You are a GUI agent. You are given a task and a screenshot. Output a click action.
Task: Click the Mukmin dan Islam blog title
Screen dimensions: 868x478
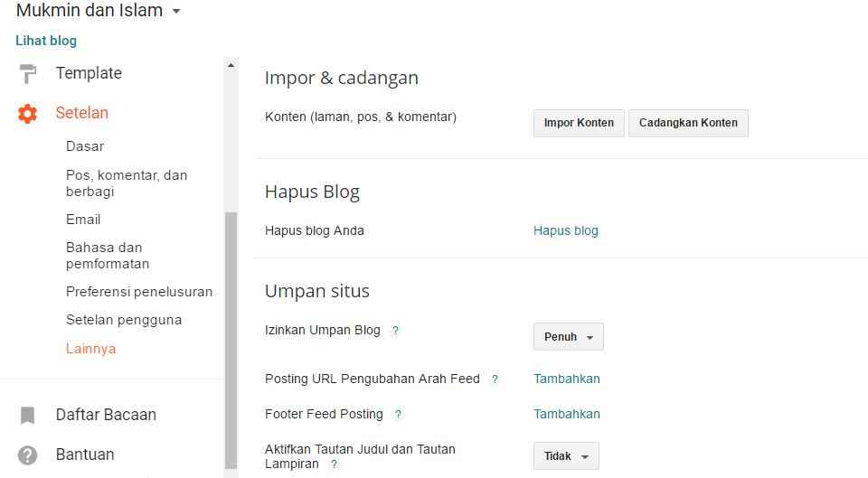[x=90, y=10]
